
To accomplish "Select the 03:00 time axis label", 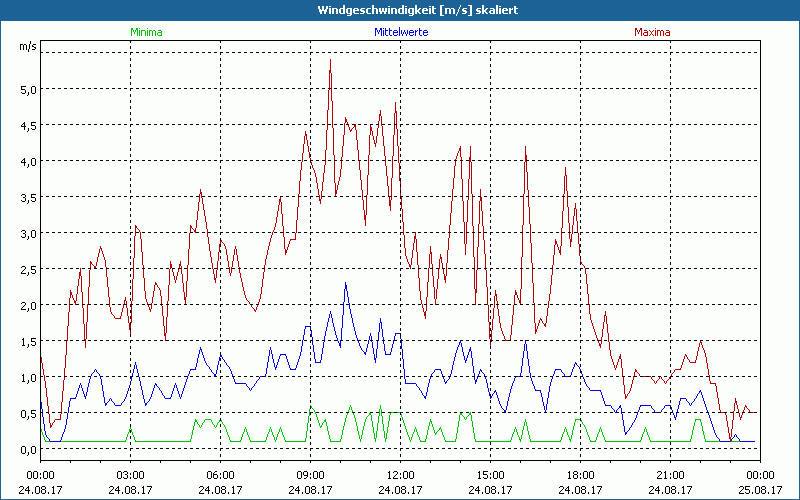I will 130,474.
